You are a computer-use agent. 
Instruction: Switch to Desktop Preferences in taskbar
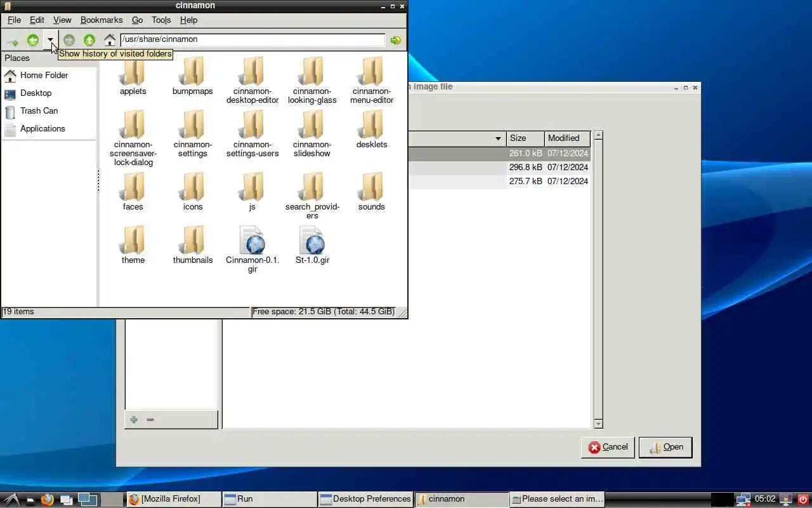pos(365,499)
